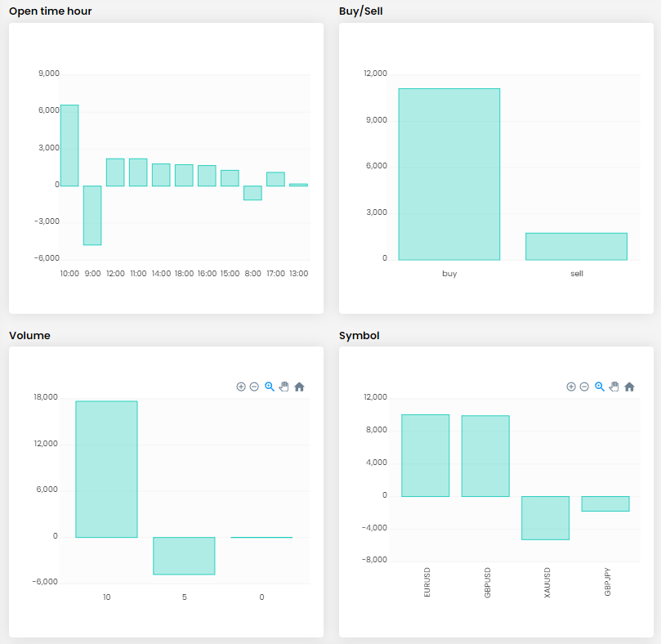Reset zoom with Volume chart home icon
Screen dimensions: 661x644
[x=299, y=387]
